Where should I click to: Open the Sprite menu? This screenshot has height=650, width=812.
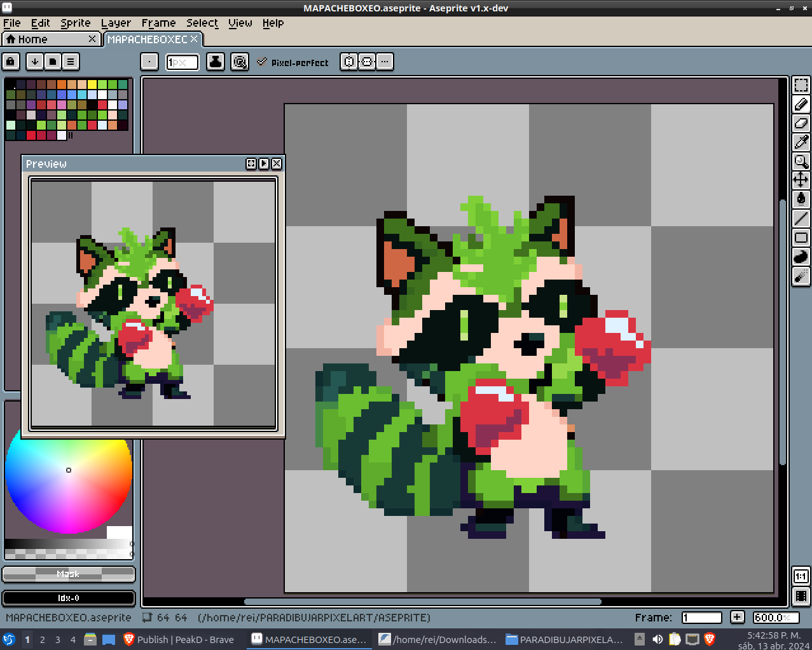pos(76,23)
